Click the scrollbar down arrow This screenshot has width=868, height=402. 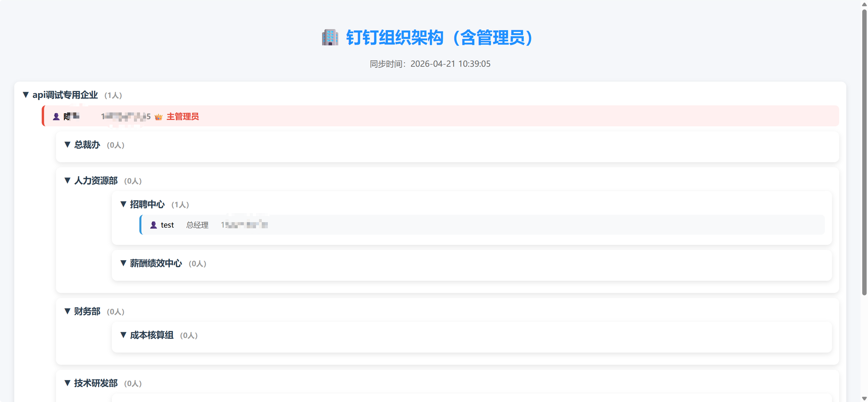click(x=864, y=399)
